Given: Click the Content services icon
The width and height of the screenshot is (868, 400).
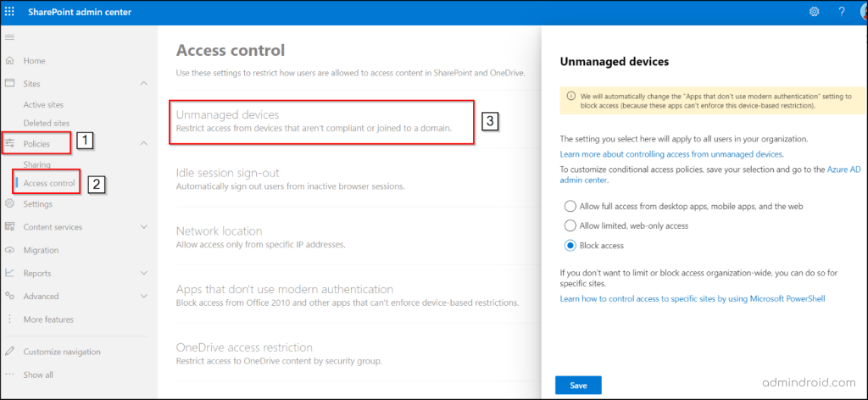Looking at the screenshot, I should 9,227.
